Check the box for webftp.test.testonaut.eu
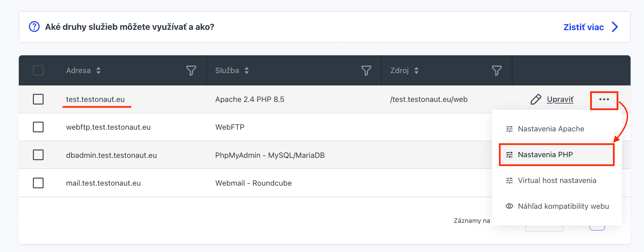Image resolution: width=644 pixels, height=252 pixels. [x=38, y=127]
